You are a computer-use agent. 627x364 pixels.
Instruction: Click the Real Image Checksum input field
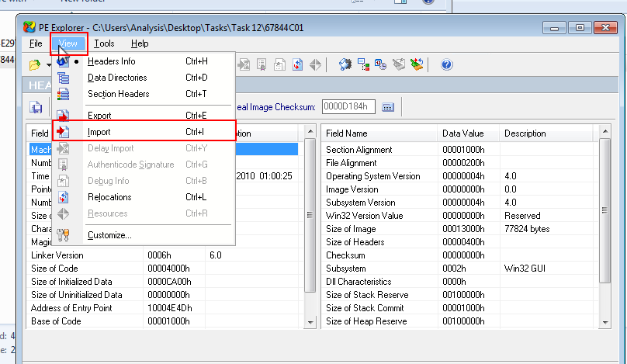pyautogui.click(x=348, y=106)
